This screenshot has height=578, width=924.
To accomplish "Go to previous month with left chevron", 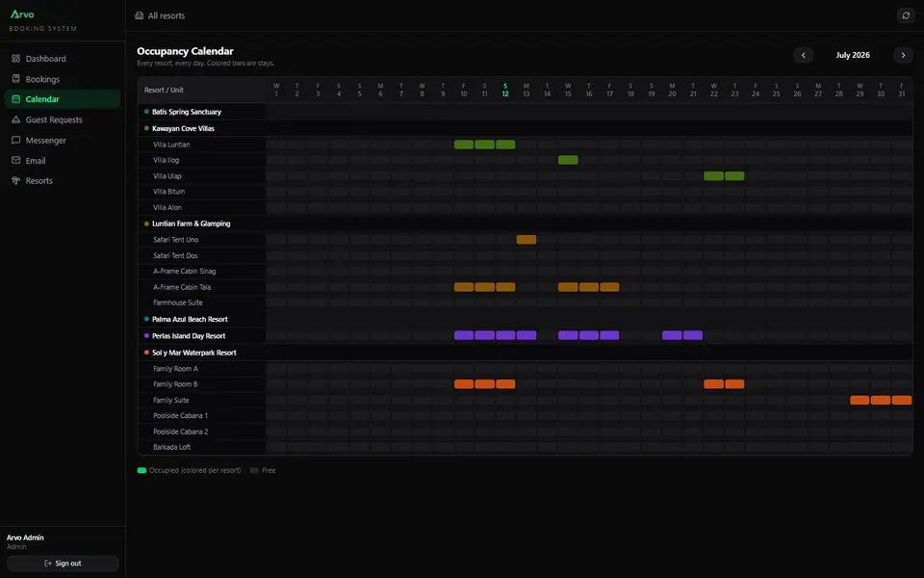I will pos(803,55).
